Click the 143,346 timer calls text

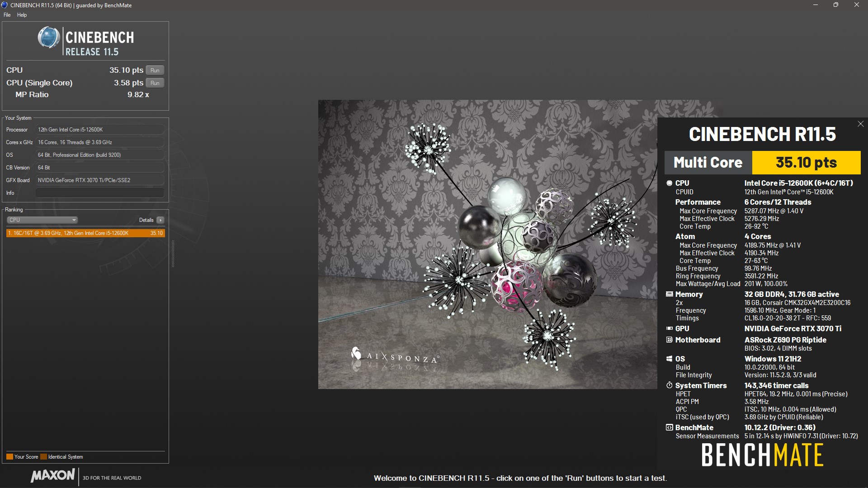[x=776, y=385]
